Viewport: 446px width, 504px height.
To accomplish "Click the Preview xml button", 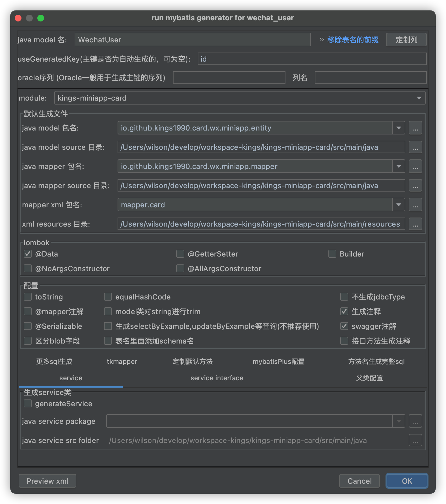I will [47, 481].
